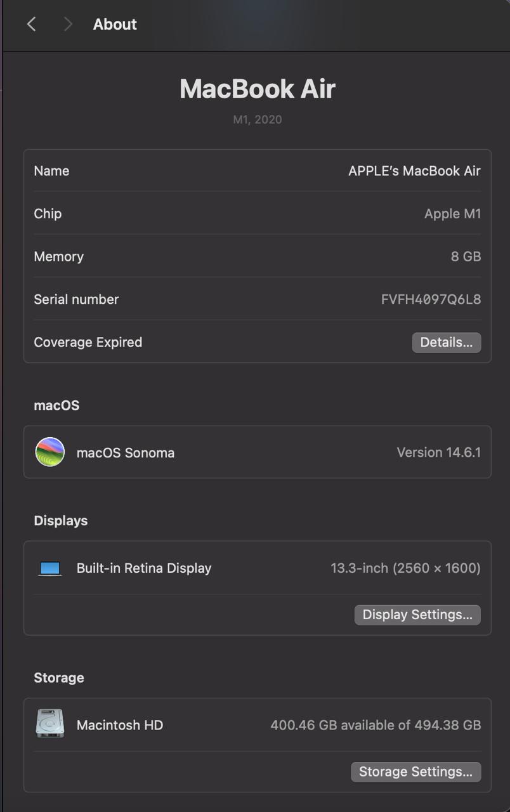The image size is (510, 812).
Task: Click the Name row label
Action: (51, 171)
